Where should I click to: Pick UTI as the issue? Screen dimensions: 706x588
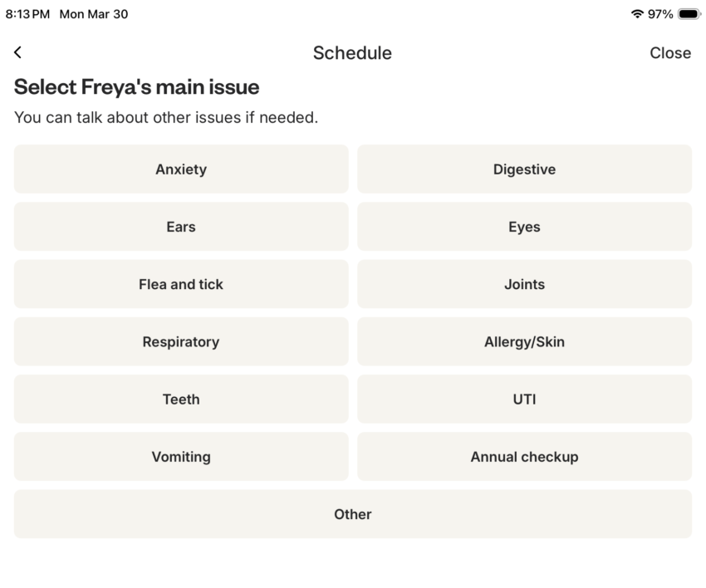pyautogui.click(x=524, y=399)
